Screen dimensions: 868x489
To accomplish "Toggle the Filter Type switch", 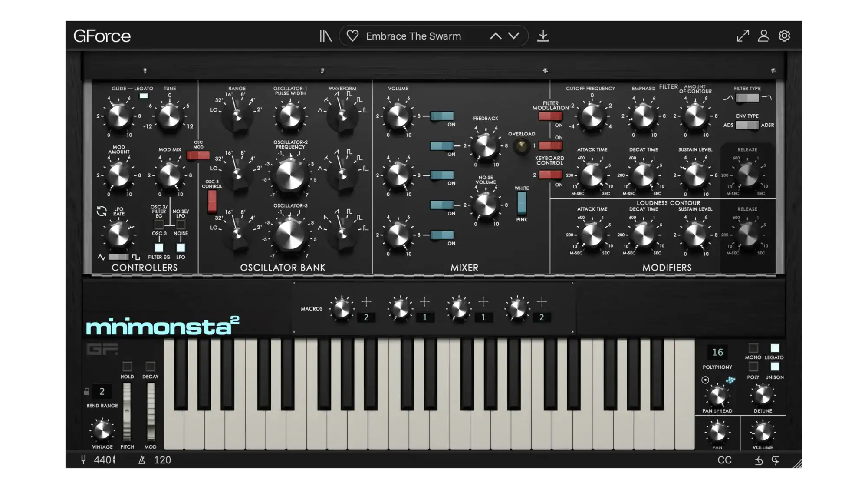I will (x=747, y=98).
